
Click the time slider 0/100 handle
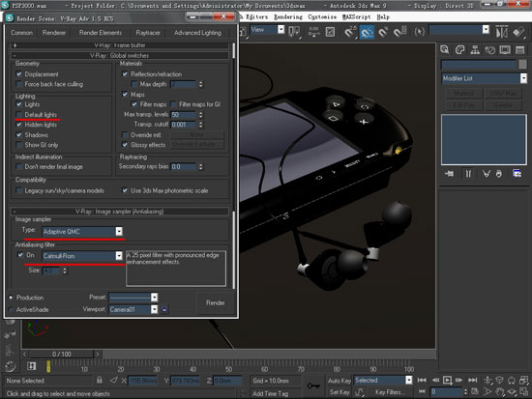(x=61, y=355)
